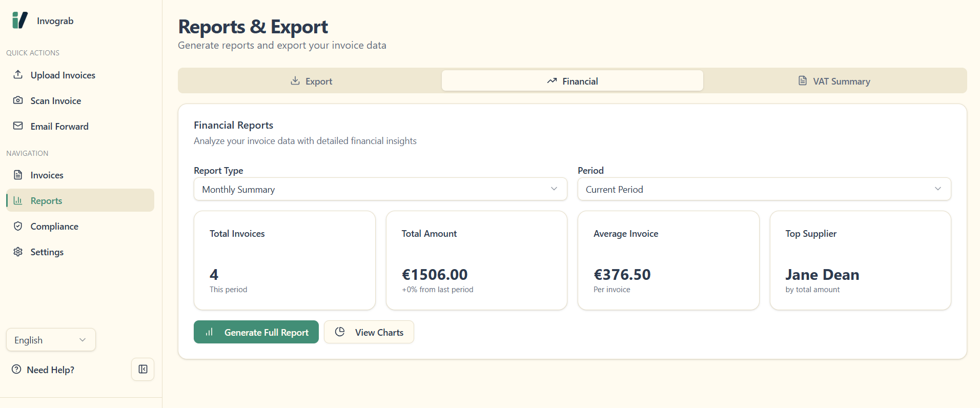Click the Top Supplier Jane Dean card
The width and height of the screenshot is (980, 408).
click(860, 260)
